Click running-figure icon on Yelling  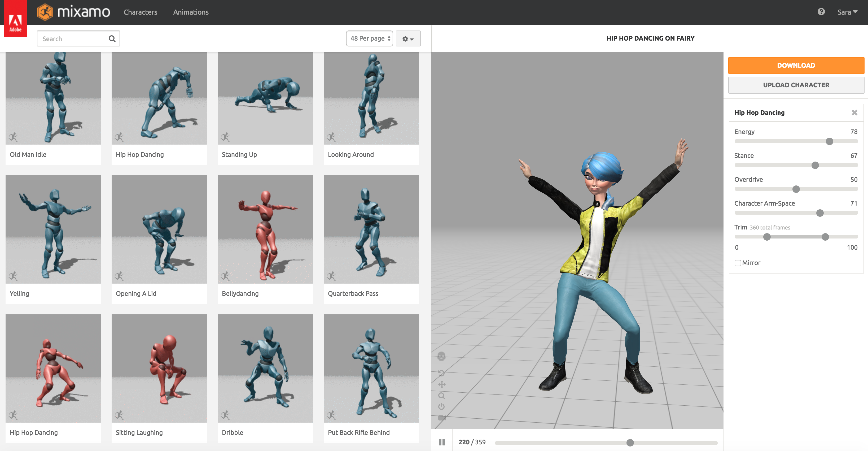click(x=13, y=276)
